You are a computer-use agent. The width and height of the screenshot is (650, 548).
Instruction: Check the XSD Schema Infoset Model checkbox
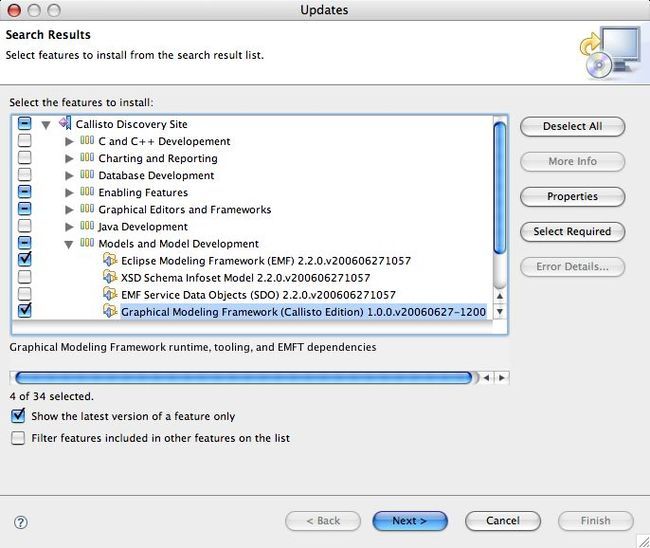tap(24, 276)
